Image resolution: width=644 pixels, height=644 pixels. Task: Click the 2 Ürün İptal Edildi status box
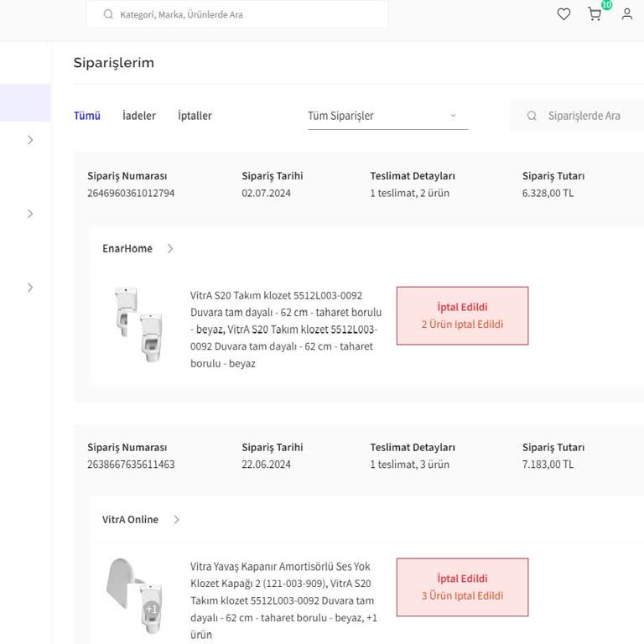(463, 316)
